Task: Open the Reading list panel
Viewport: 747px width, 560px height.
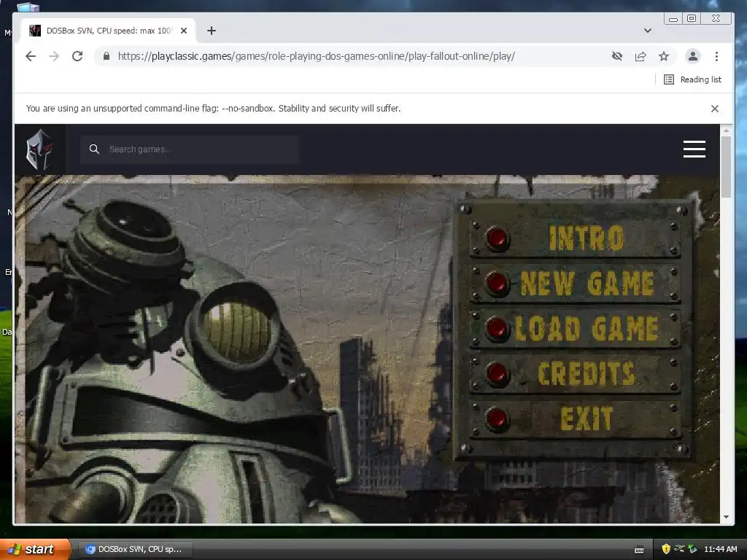Action: (x=692, y=79)
